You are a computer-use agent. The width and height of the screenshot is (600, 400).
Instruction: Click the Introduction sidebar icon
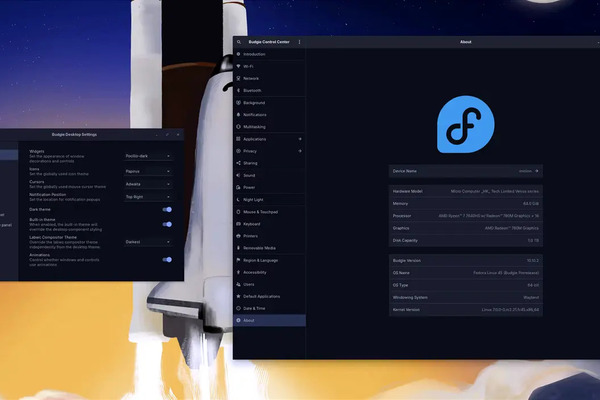(238, 54)
